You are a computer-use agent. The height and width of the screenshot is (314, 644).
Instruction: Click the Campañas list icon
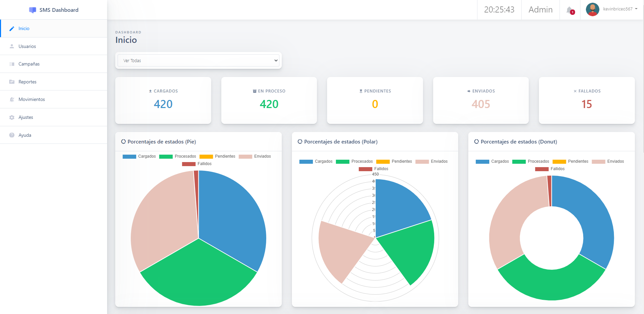coord(12,64)
